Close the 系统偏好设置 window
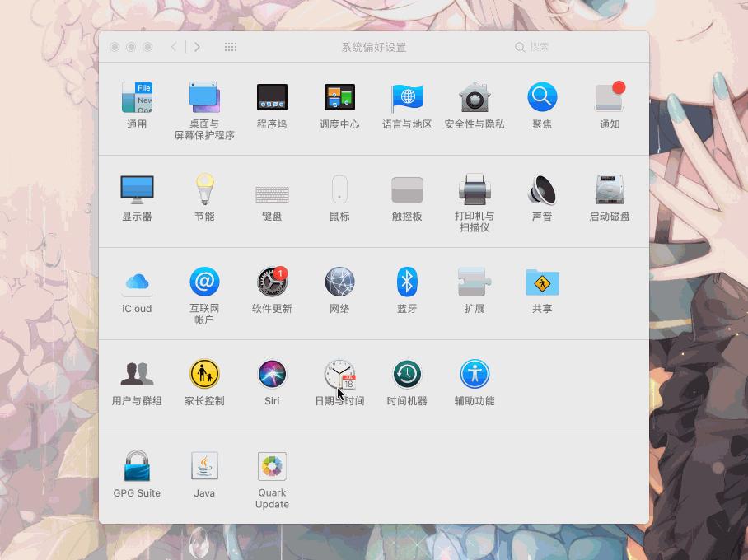The width and height of the screenshot is (748, 560). coord(115,47)
